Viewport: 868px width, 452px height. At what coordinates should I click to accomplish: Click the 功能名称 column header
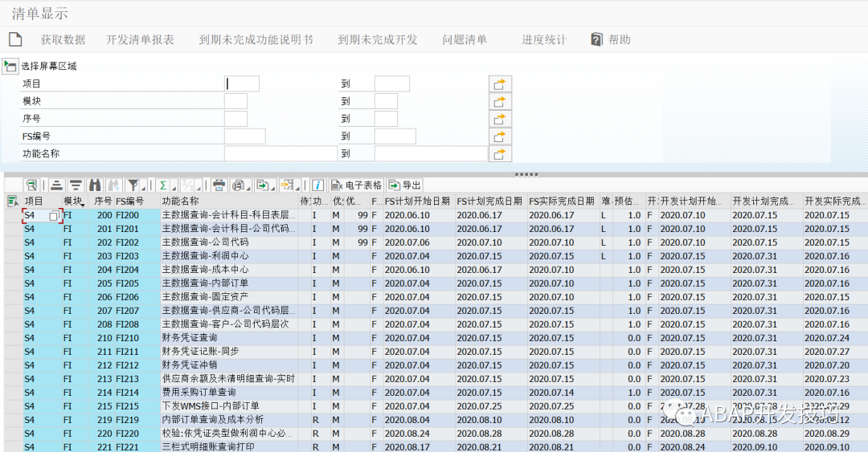(x=229, y=202)
